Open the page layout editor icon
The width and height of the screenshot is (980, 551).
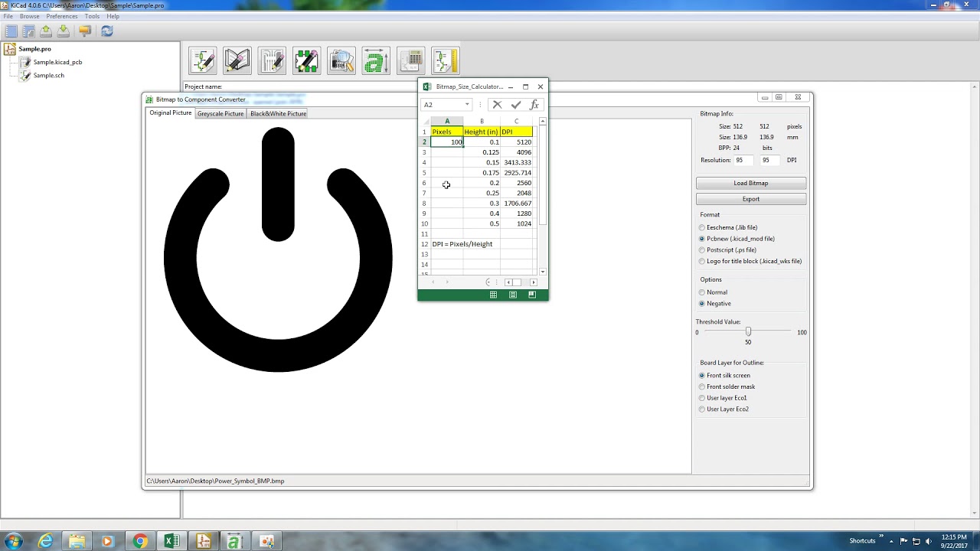point(445,60)
